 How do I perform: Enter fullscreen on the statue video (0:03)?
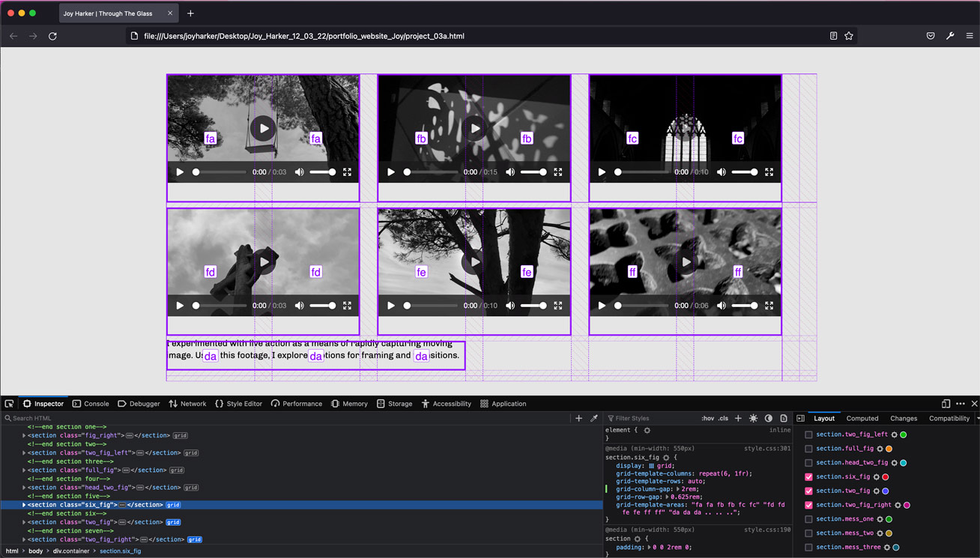pyautogui.click(x=347, y=306)
